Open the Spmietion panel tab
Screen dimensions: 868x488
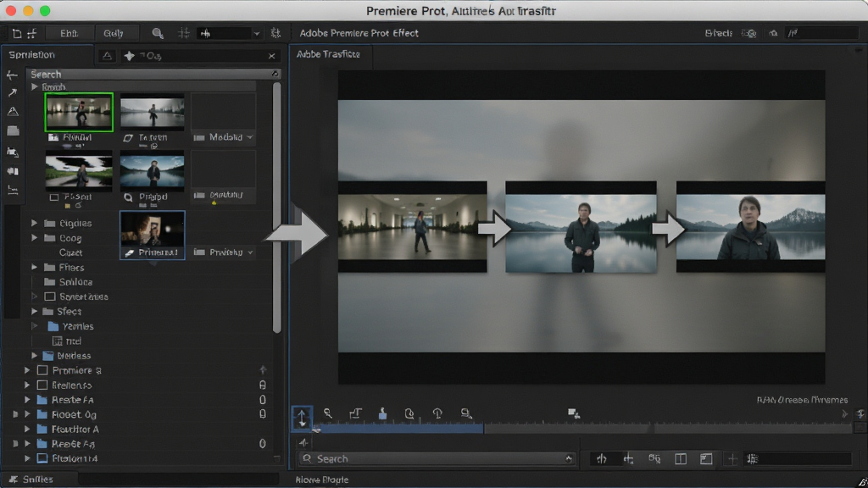32,55
